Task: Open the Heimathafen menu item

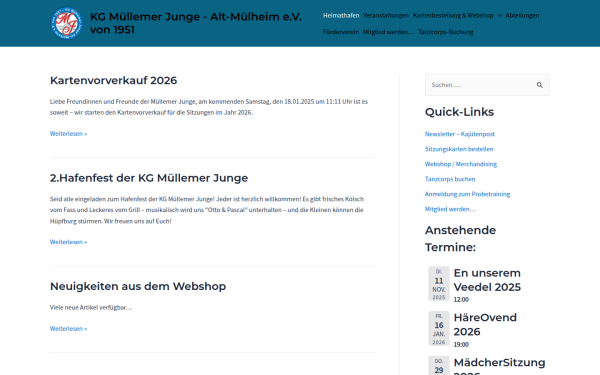Action: click(x=341, y=15)
